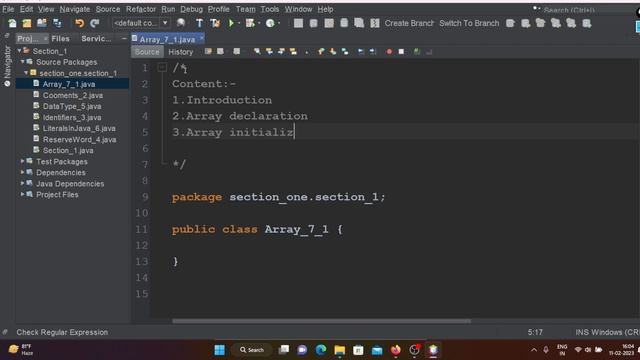The image size is (640, 360).
Task: Expand the Test Packages node
Action: pyautogui.click(x=22, y=161)
